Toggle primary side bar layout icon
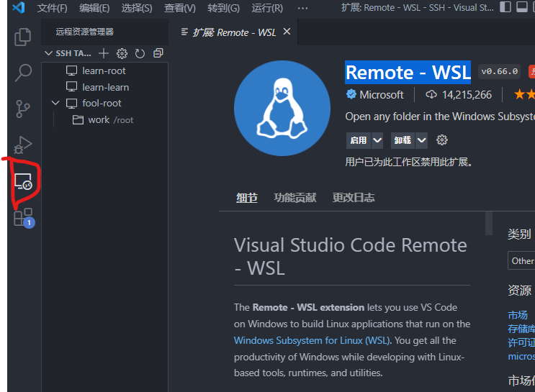Viewport: 535px width, 392px height. 505,6
